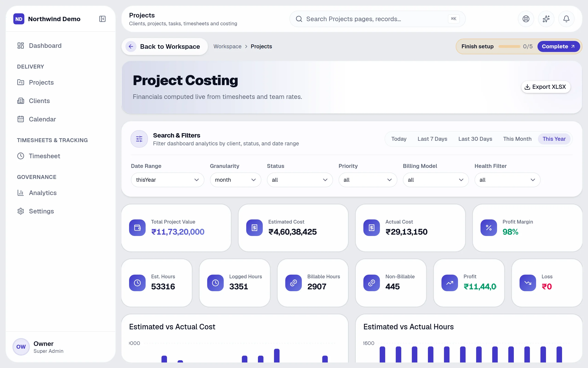Open the help lifebuoy icon

[526, 19]
